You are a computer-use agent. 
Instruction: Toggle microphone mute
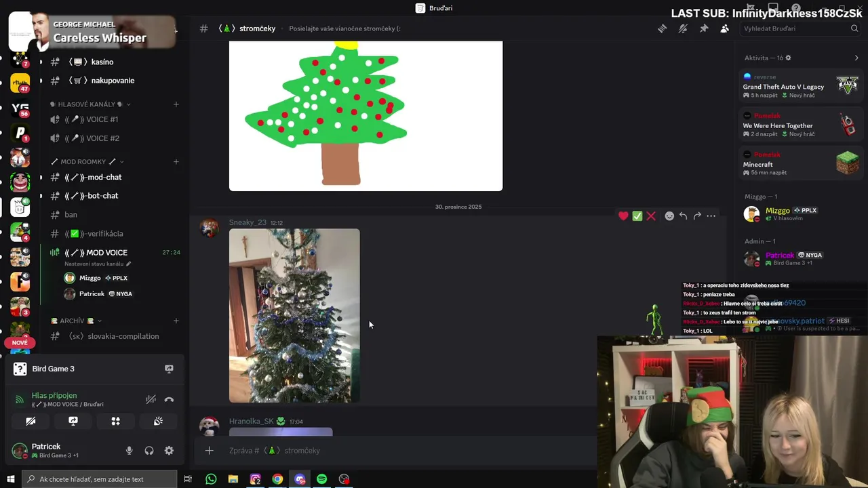coord(129,451)
